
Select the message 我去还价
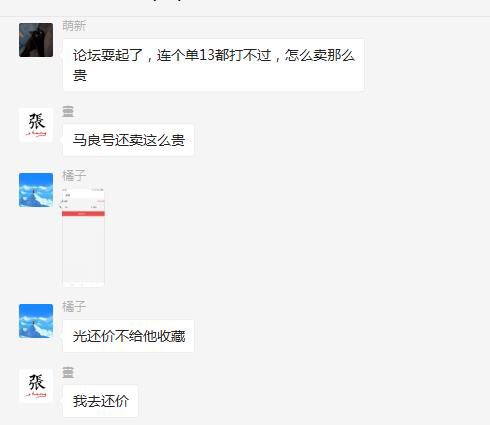point(100,401)
